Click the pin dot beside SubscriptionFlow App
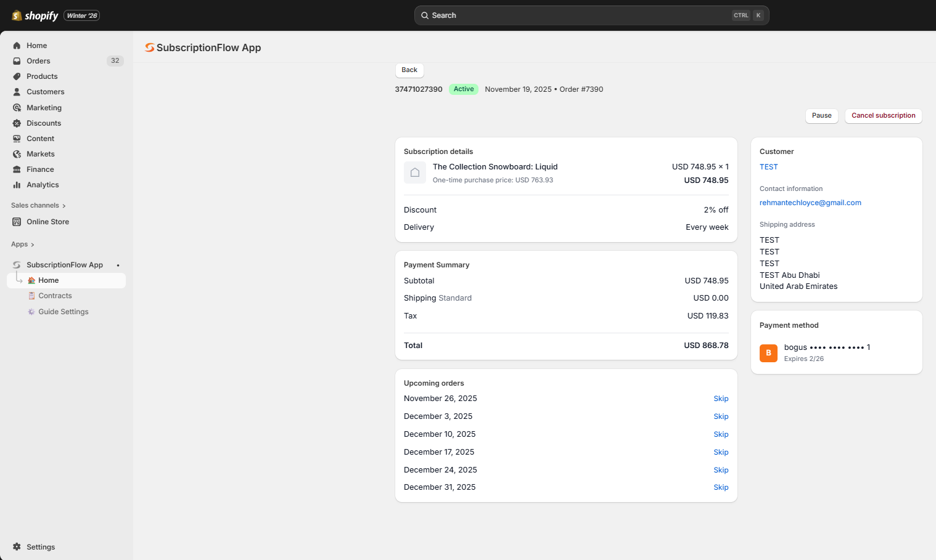The width and height of the screenshot is (936, 560). (x=118, y=265)
